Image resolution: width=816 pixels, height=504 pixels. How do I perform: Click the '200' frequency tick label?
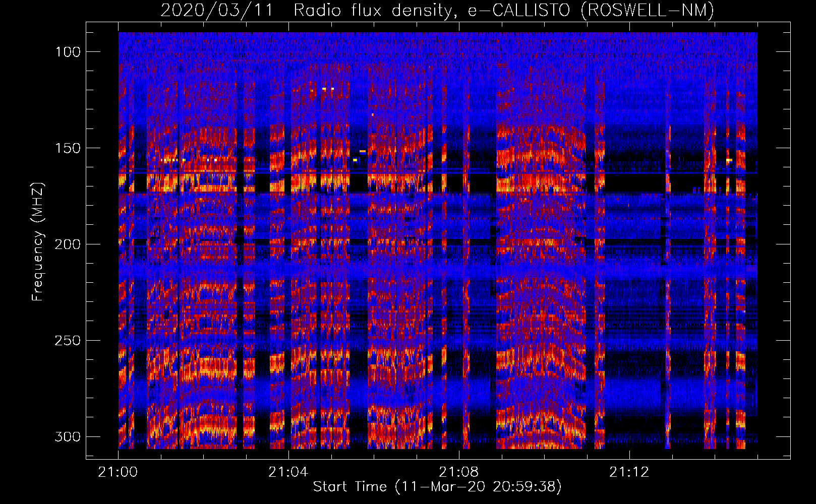68,244
